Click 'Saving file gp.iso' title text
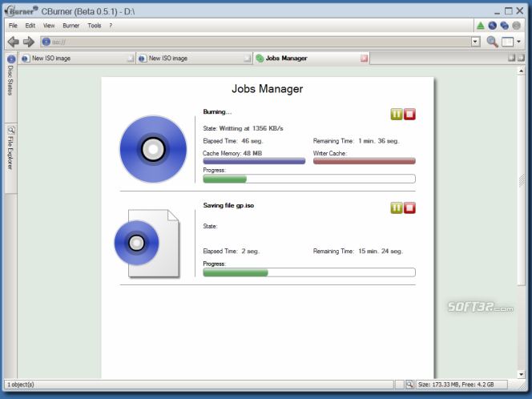This screenshot has height=399, width=532. (228, 205)
